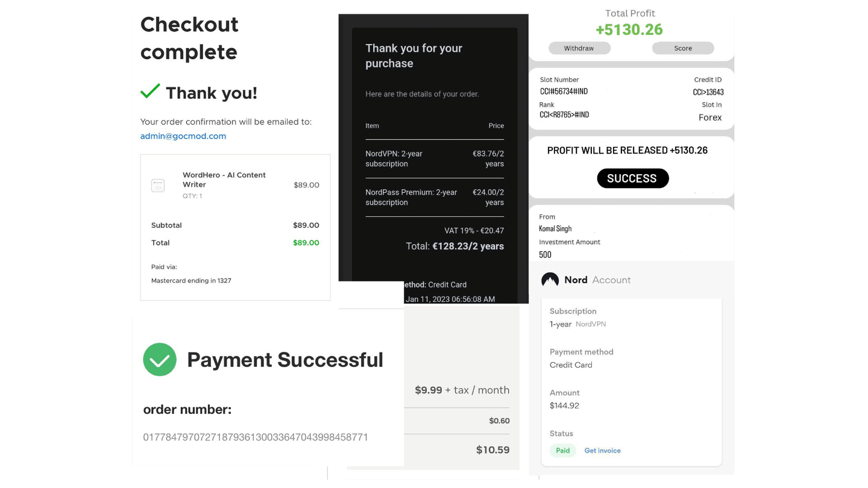Screen dimensions: 868x488
Task: Click the green Paid status badge
Action: point(562,451)
